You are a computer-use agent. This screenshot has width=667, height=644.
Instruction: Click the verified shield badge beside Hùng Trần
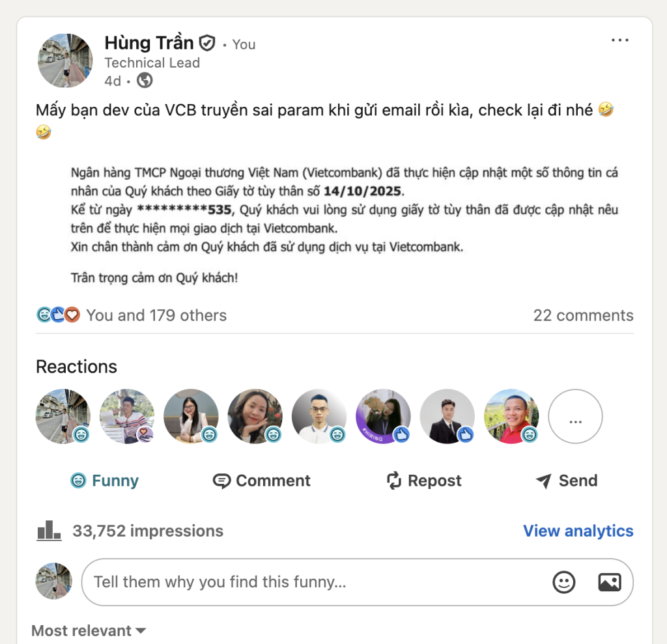click(207, 43)
